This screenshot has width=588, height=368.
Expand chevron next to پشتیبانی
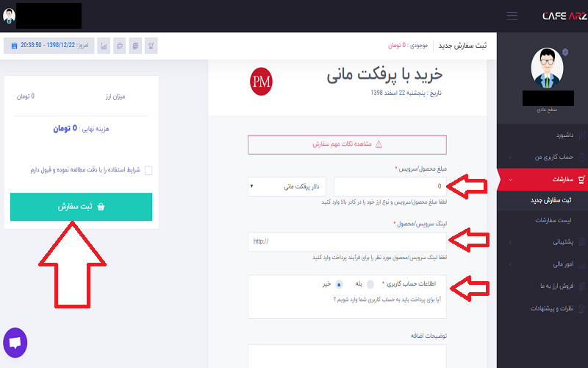pos(510,242)
